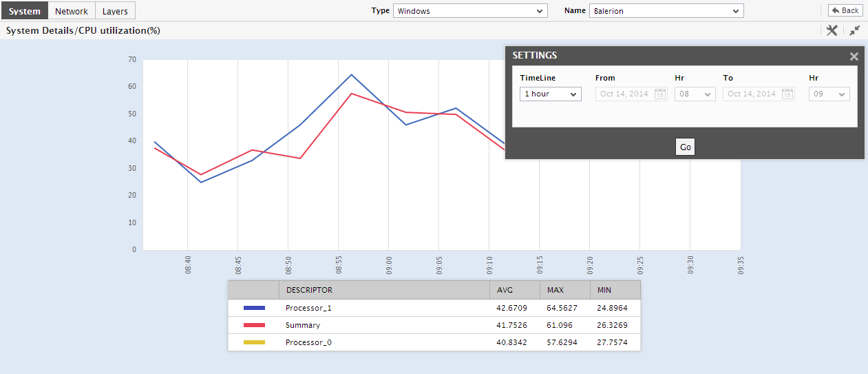Collapse the graph view using the minimize arrows icon
This screenshot has width=868, height=374.
[854, 30]
